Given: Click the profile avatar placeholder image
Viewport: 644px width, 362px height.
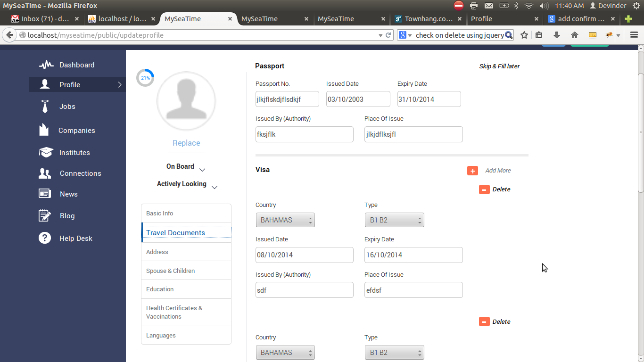Looking at the screenshot, I should (186, 101).
